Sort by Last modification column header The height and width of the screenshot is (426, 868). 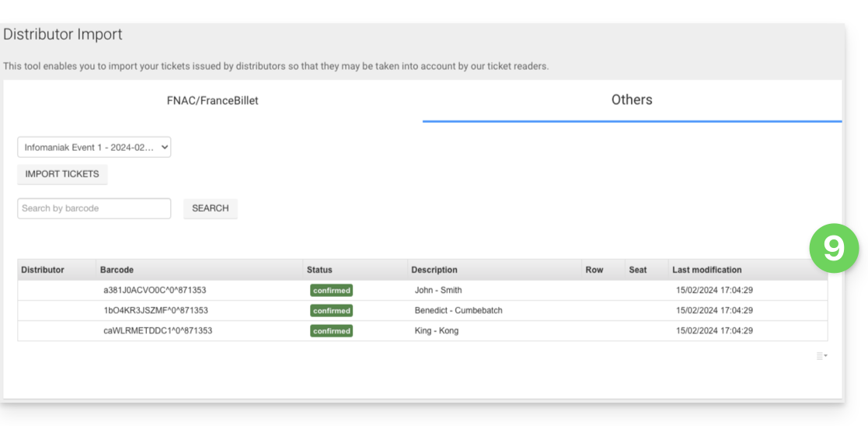tap(706, 270)
